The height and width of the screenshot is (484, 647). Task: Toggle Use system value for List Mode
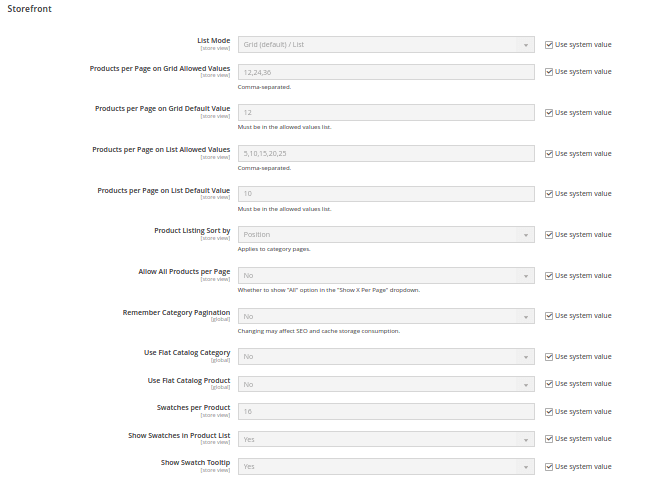pyautogui.click(x=549, y=44)
